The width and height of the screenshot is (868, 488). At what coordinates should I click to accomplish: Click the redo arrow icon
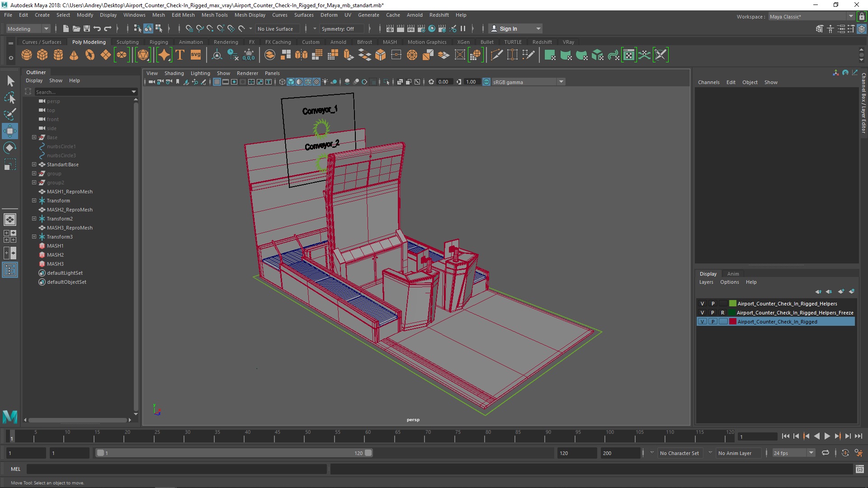(x=108, y=28)
